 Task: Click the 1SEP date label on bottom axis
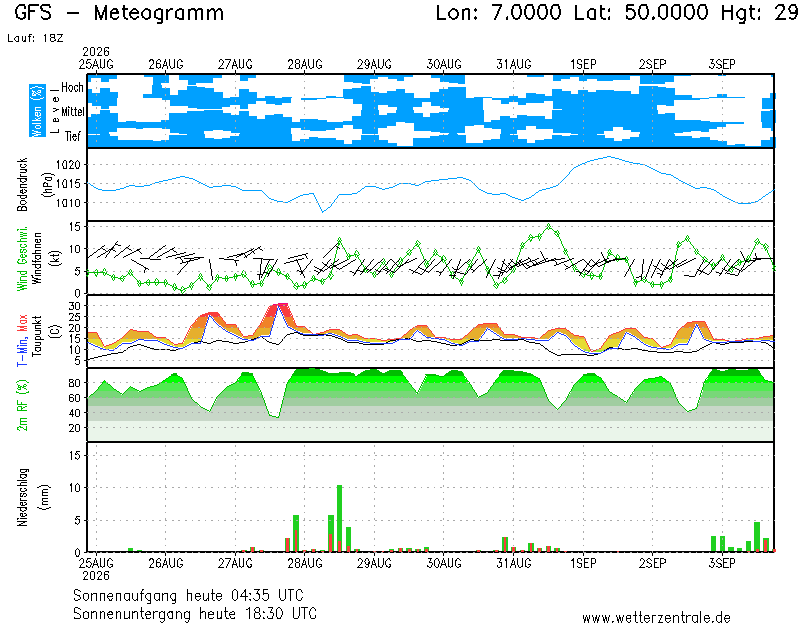pos(583,563)
